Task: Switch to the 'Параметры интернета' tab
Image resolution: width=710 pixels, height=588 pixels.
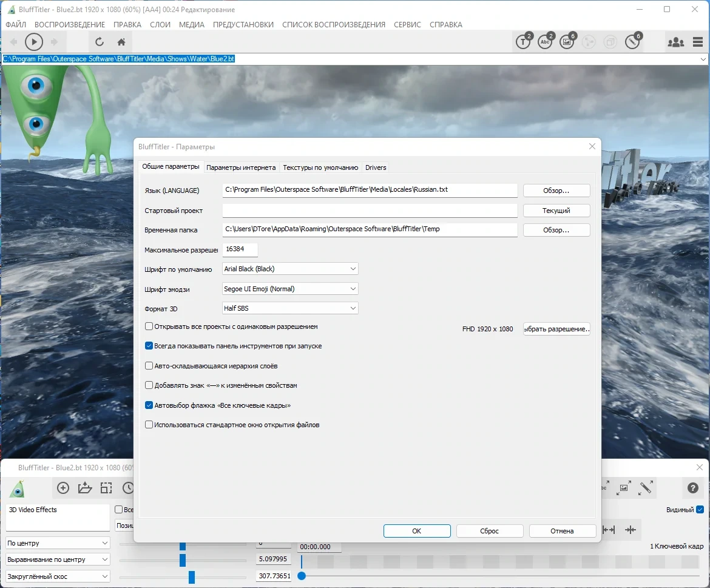Action: tap(241, 167)
